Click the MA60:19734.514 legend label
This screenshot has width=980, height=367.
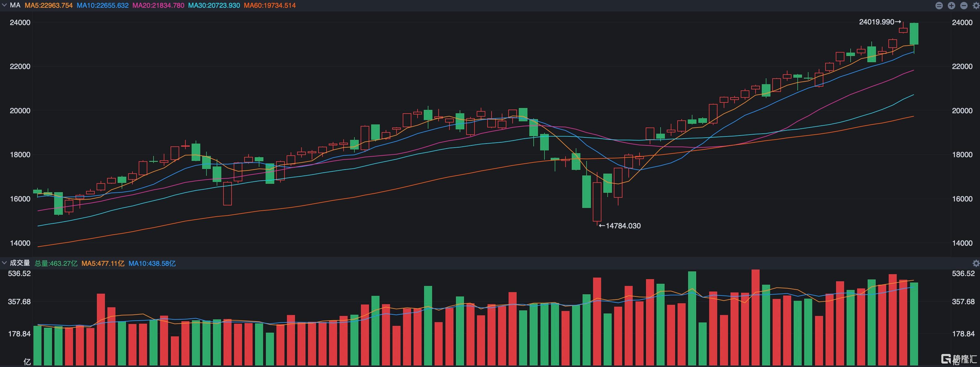click(x=270, y=5)
